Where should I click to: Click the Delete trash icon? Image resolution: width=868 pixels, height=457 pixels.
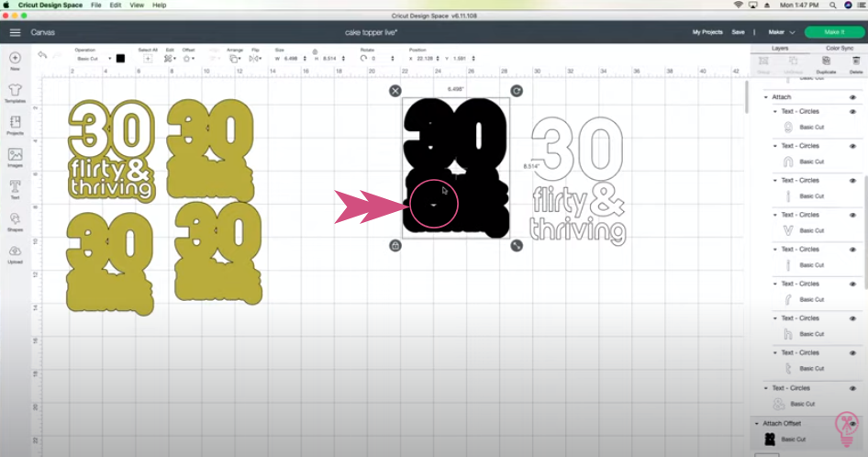point(856,61)
